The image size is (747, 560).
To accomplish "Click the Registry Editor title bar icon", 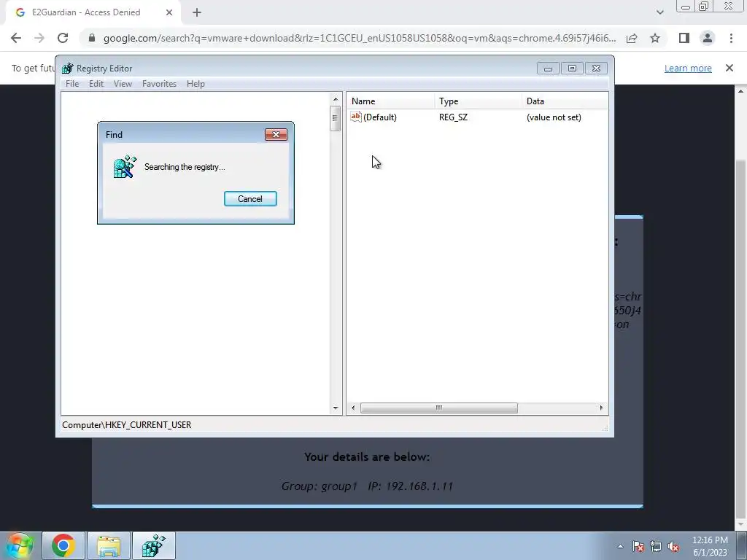I will [68, 68].
